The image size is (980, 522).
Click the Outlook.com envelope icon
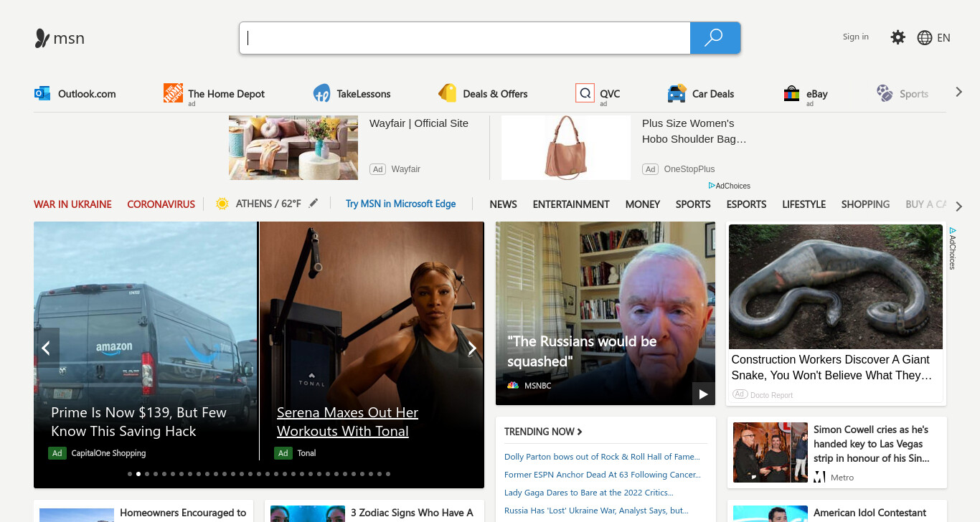pos(42,93)
